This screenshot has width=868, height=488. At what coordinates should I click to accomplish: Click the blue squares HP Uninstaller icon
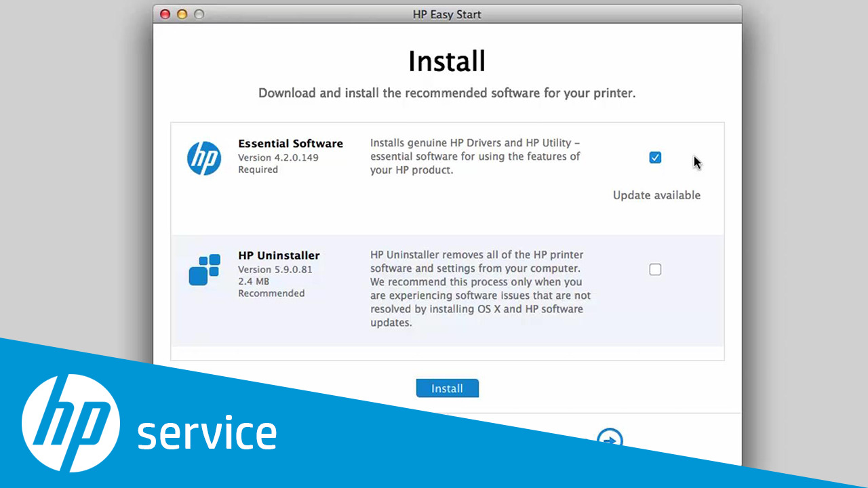204,270
